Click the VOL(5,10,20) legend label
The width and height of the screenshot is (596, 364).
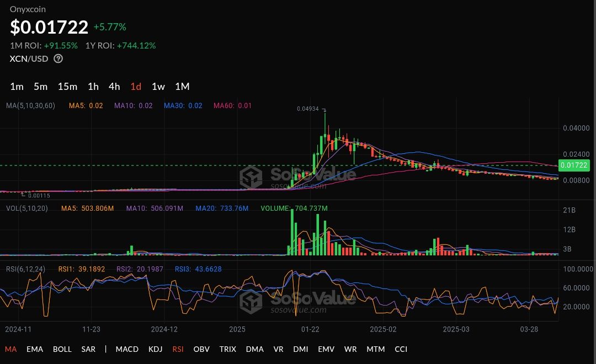(x=27, y=208)
